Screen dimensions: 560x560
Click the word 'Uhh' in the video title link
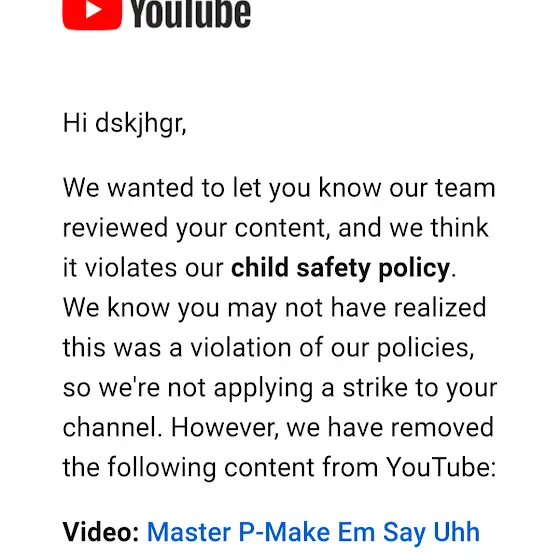456,532
